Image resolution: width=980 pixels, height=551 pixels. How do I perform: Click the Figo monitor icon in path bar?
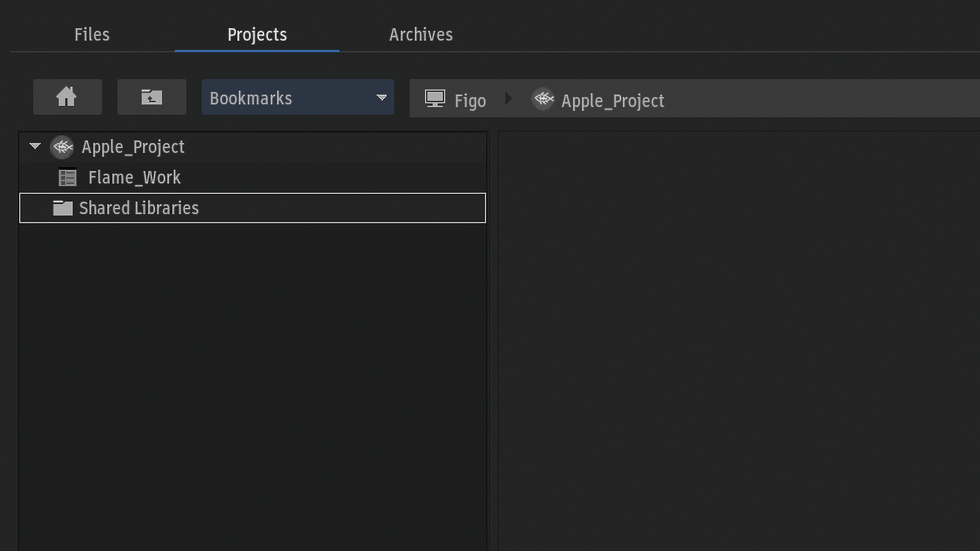click(x=435, y=99)
